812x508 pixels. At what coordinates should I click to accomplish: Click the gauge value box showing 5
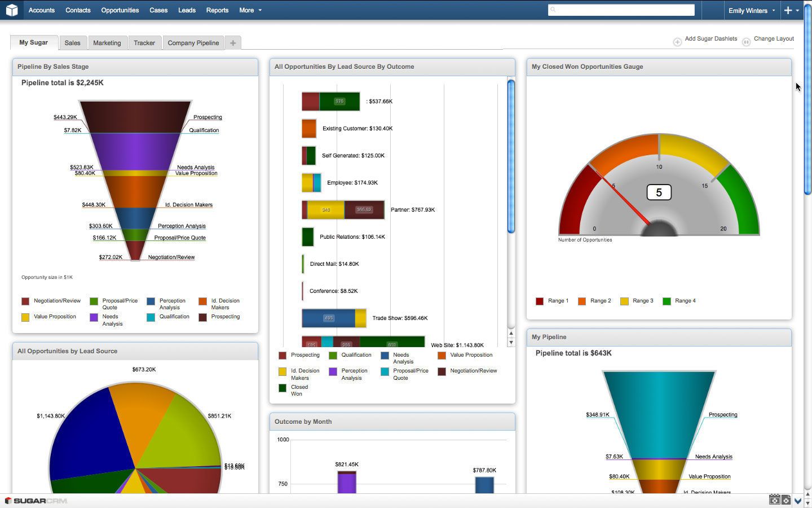click(x=659, y=192)
